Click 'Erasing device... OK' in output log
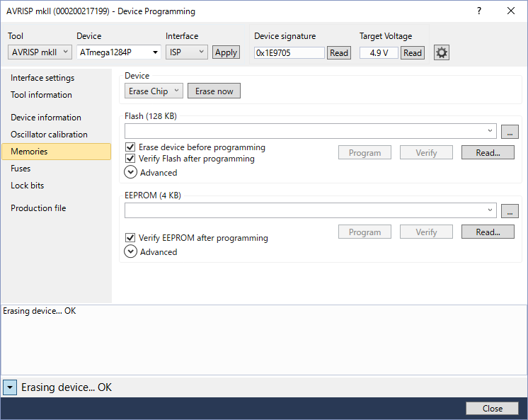The width and height of the screenshot is (528, 420). pyautogui.click(x=40, y=311)
